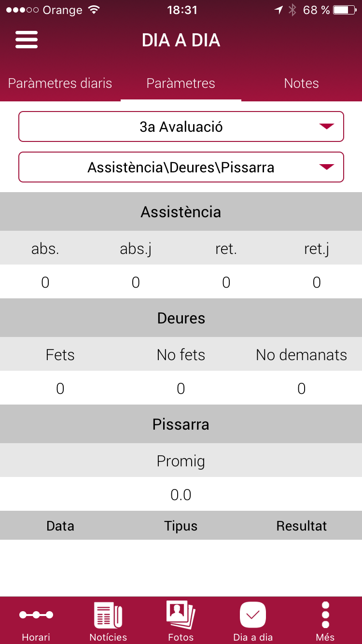Tap the Resultat column header
Image resolution: width=362 pixels, height=644 pixels.
pyautogui.click(x=301, y=526)
